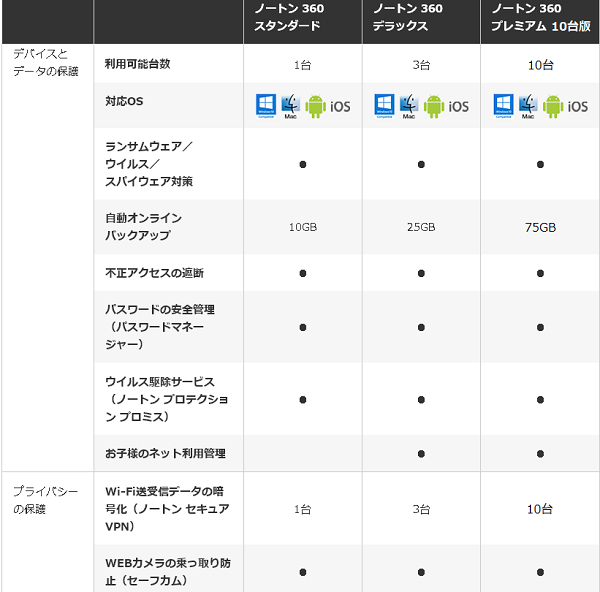Click Windows icon in Premium 10台版 column
Screen dimensions: 600x592
coord(504,106)
